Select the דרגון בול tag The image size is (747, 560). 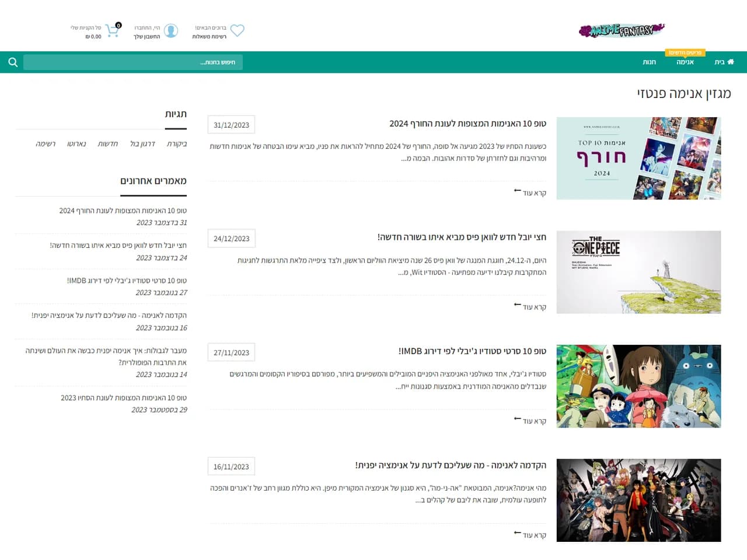click(x=143, y=143)
